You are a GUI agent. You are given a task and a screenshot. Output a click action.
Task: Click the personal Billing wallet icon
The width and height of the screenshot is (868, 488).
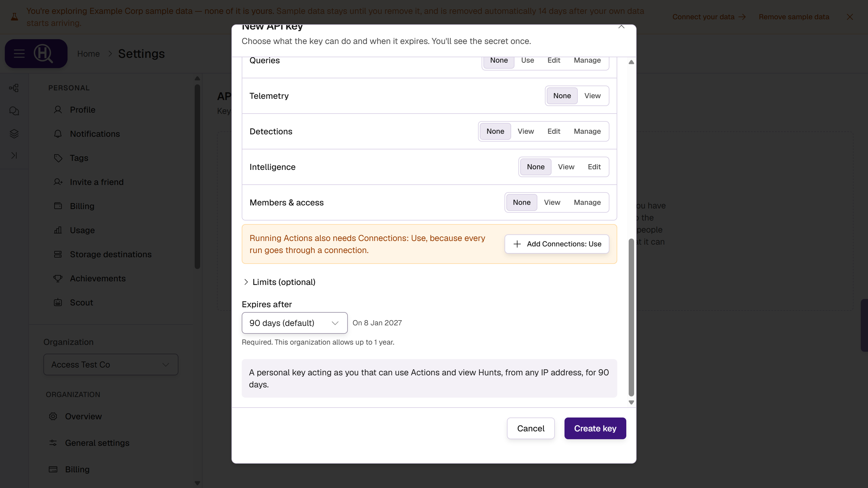tap(58, 206)
